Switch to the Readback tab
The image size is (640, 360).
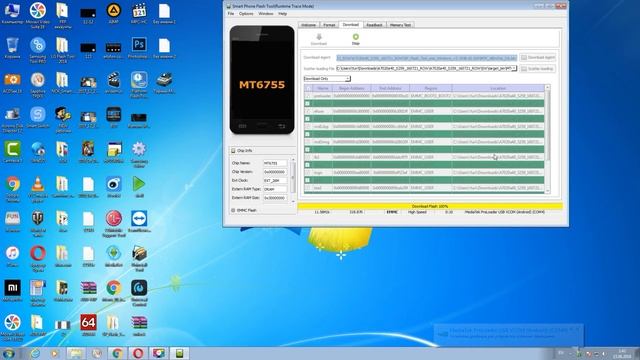374,25
